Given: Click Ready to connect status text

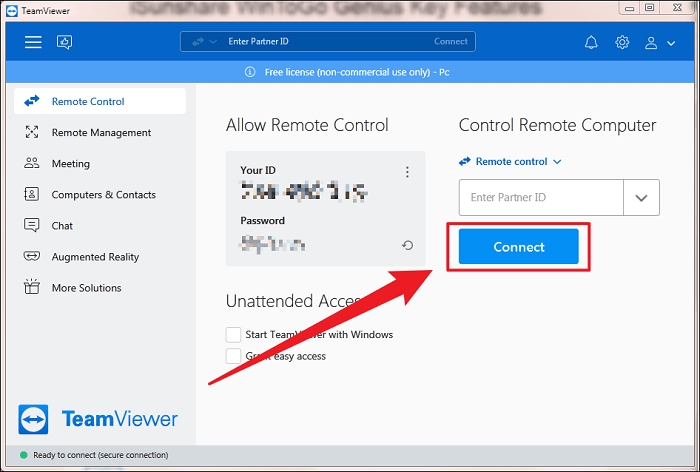Looking at the screenshot, I should pos(101,455).
